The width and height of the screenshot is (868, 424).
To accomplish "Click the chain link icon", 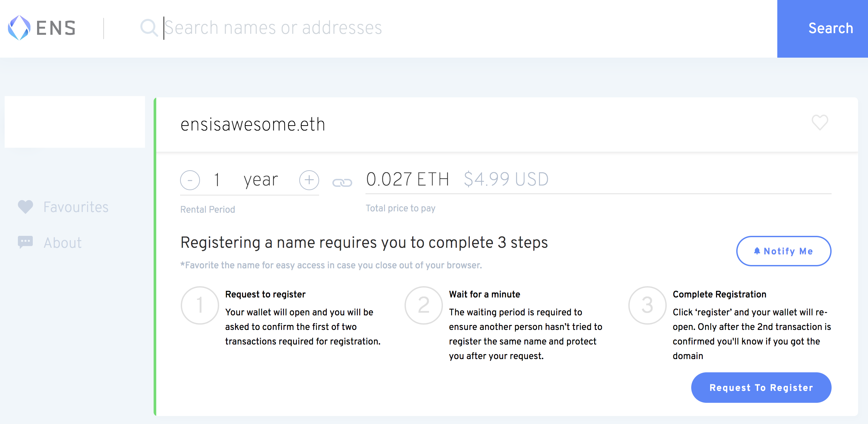I will (x=342, y=182).
